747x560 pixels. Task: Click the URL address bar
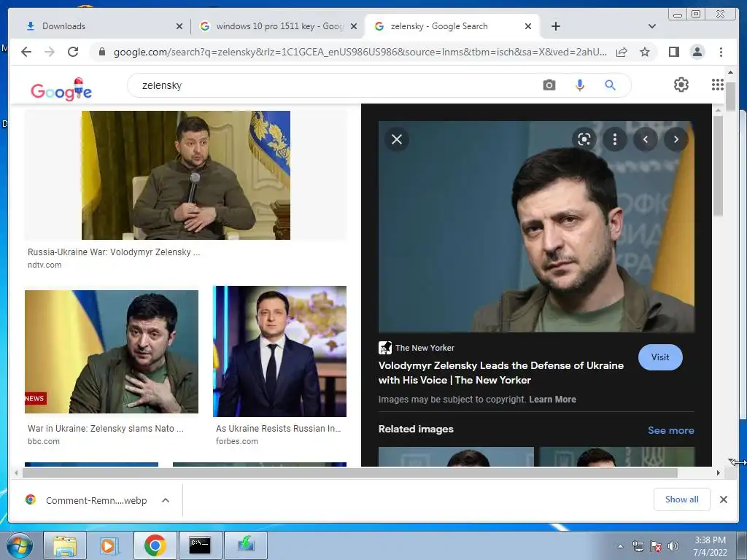(360, 52)
